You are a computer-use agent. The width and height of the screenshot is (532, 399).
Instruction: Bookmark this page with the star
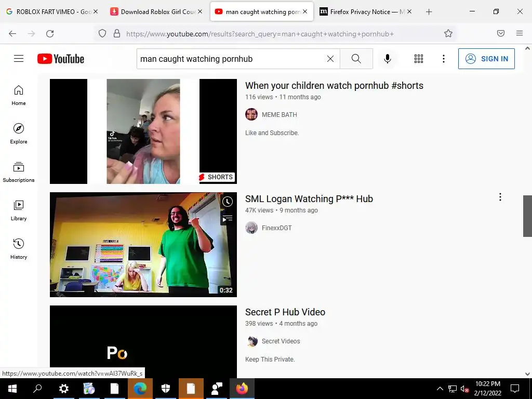tap(448, 33)
